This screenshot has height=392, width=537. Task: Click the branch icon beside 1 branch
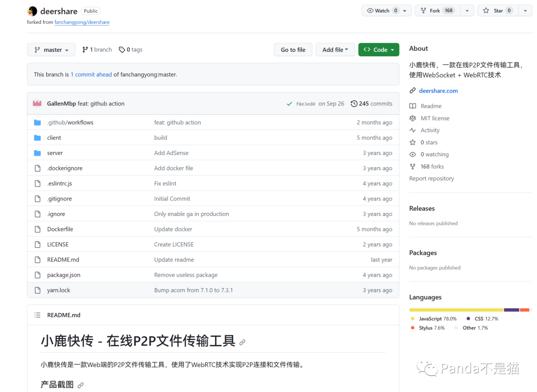pyautogui.click(x=85, y=50)
